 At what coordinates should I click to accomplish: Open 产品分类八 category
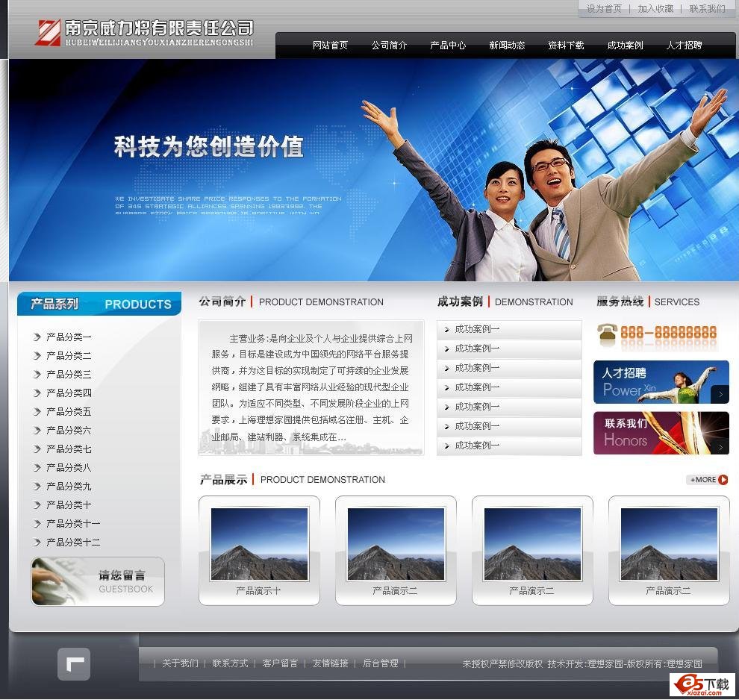tap(69, 468)
